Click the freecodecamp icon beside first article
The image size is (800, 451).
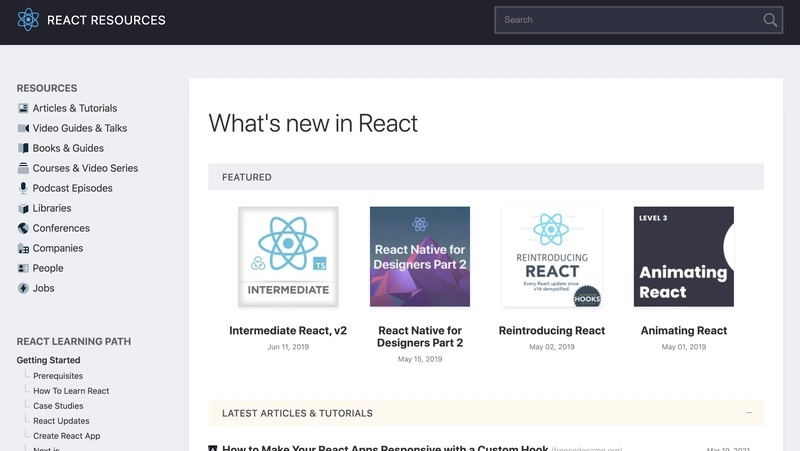pyautogui.click(x=213, y=448)
